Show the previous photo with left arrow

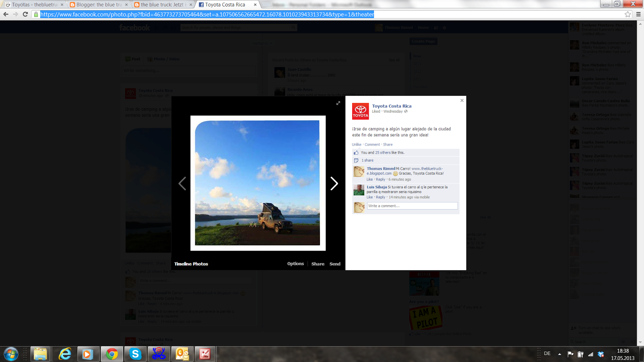[182, 183]
